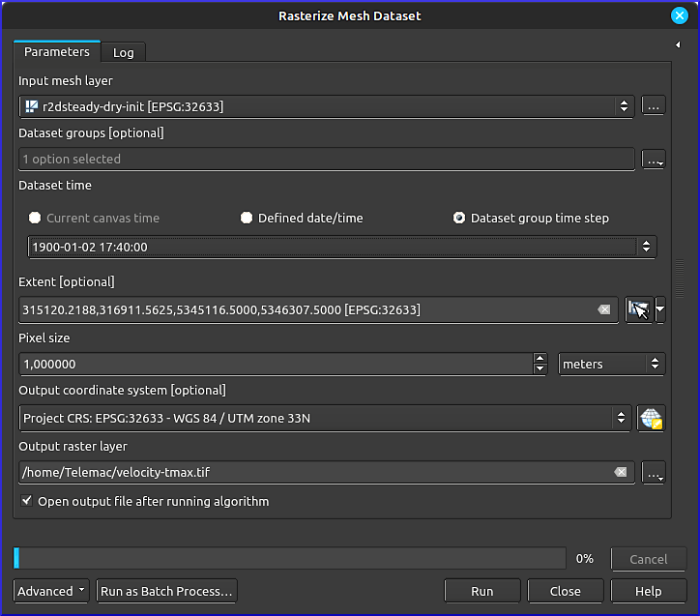Open Dataset groups selection button
The width and height of the screenshot is (700, 616).
(654, 159)
